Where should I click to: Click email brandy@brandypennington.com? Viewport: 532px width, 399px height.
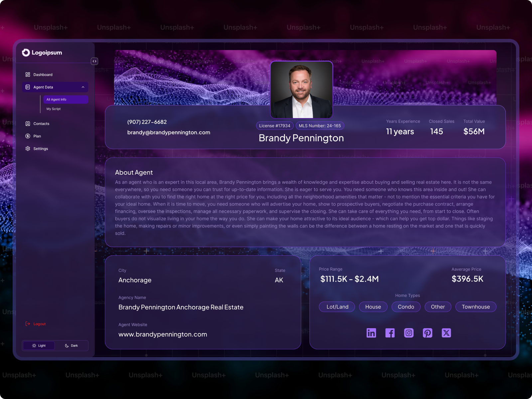pyautogui.click(x=169, y=132)
